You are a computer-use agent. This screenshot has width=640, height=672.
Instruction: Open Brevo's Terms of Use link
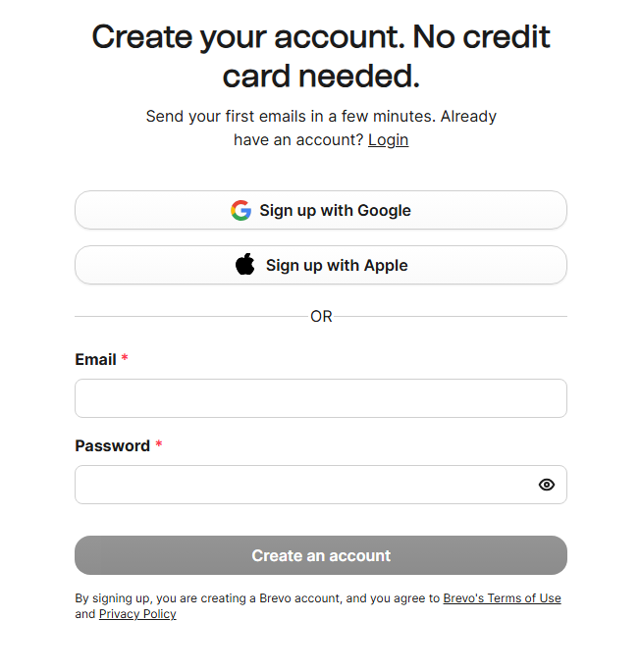tap(502, 598)
